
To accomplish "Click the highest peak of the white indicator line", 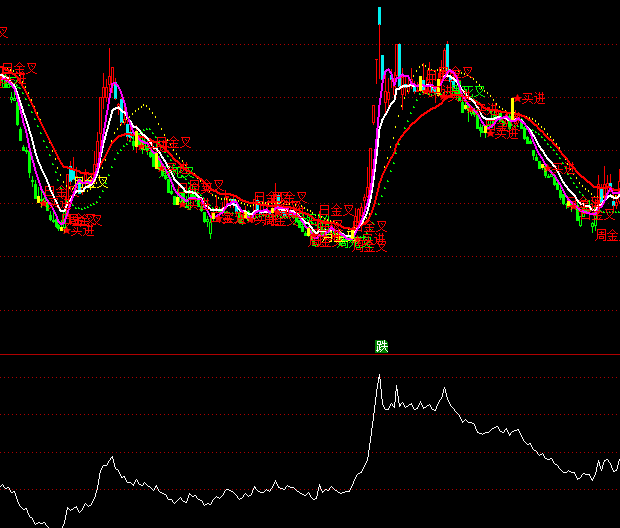I will click(379, 375).
